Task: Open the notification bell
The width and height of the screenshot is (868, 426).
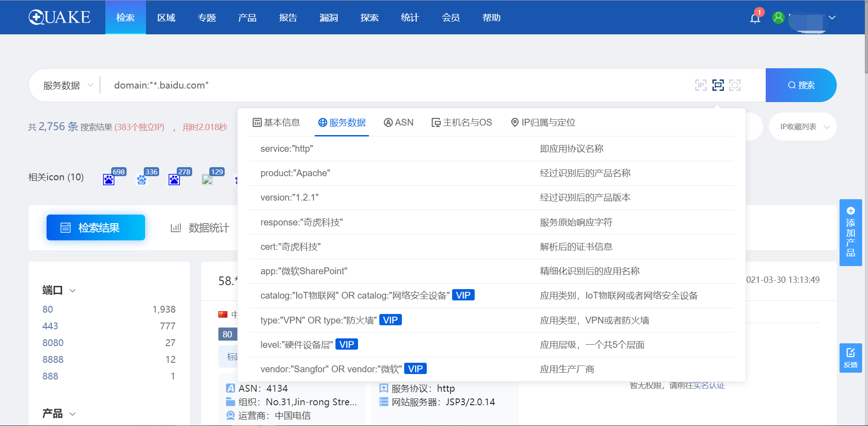Action: pos(755,18)
